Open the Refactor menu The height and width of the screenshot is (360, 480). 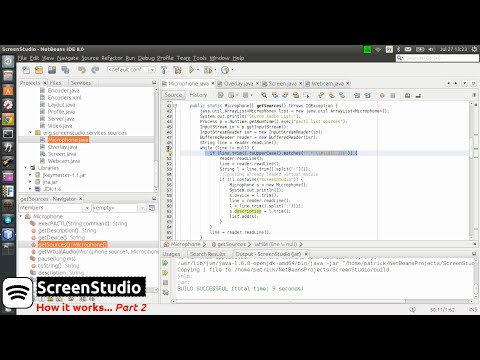click(x=112, y=58)
